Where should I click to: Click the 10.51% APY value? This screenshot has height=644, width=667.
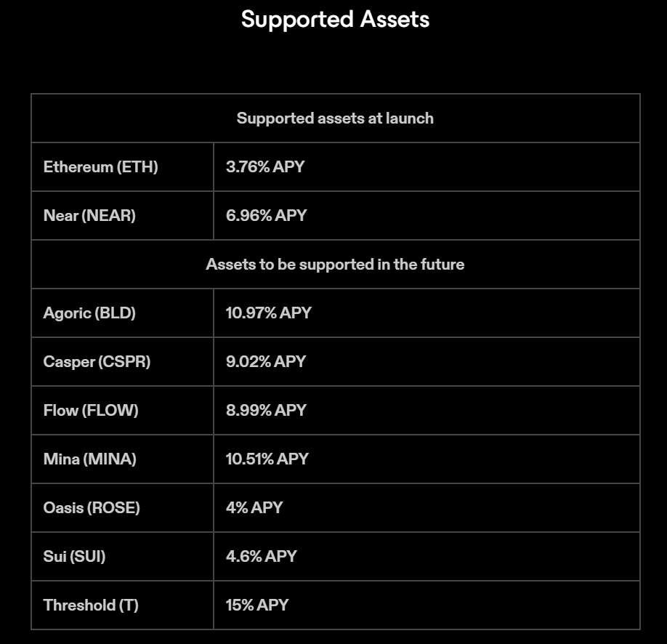coord(267,459)
